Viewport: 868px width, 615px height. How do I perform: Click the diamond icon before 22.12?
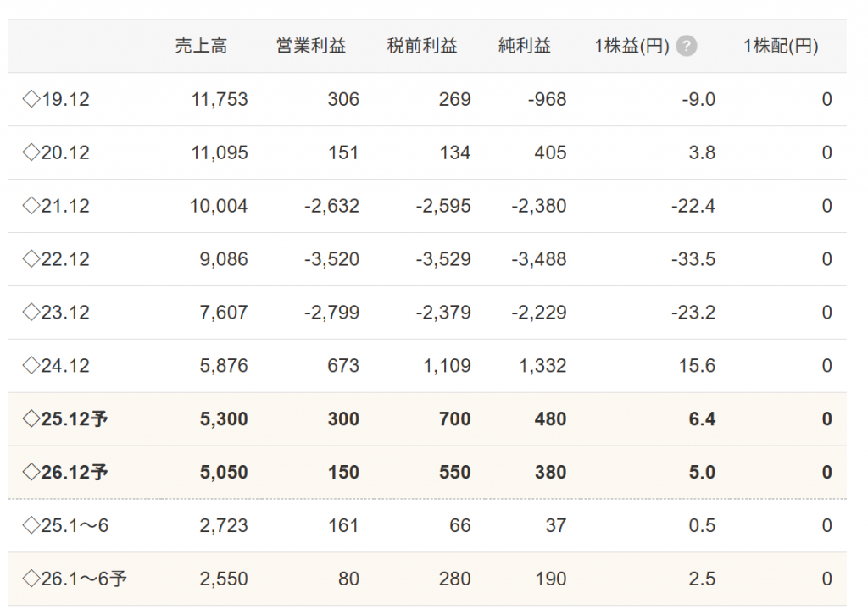31,259
